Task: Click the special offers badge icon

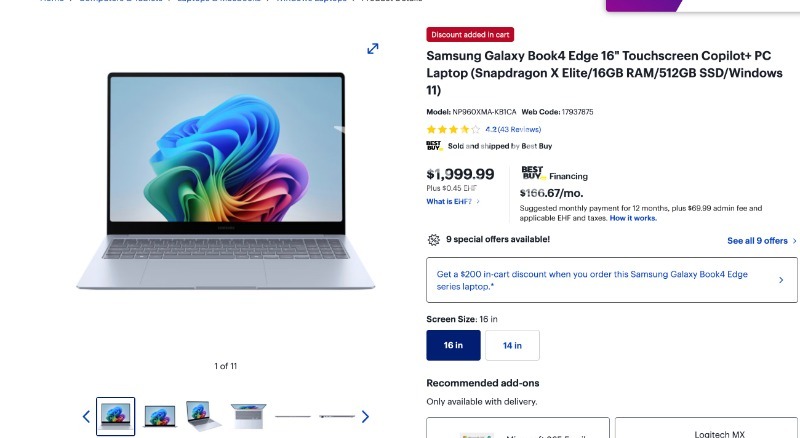Action: coord(434,239)
